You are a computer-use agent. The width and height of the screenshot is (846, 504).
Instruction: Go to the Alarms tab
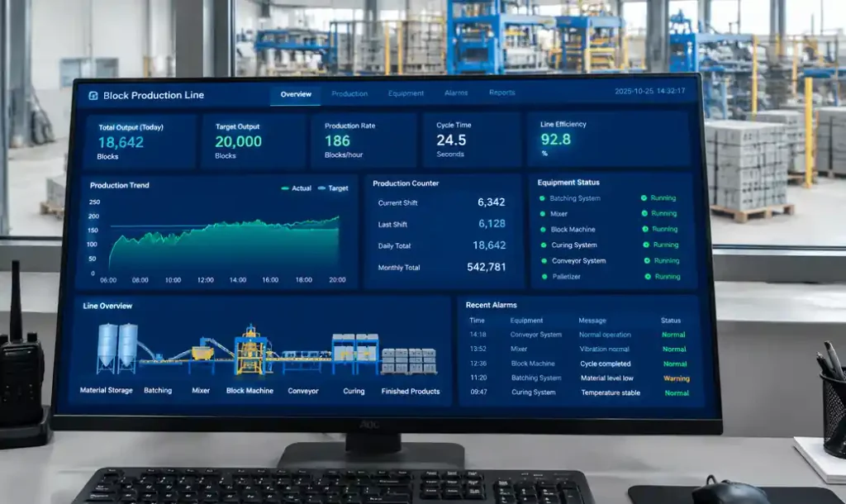pyautogui.click(x=456, y=93)
